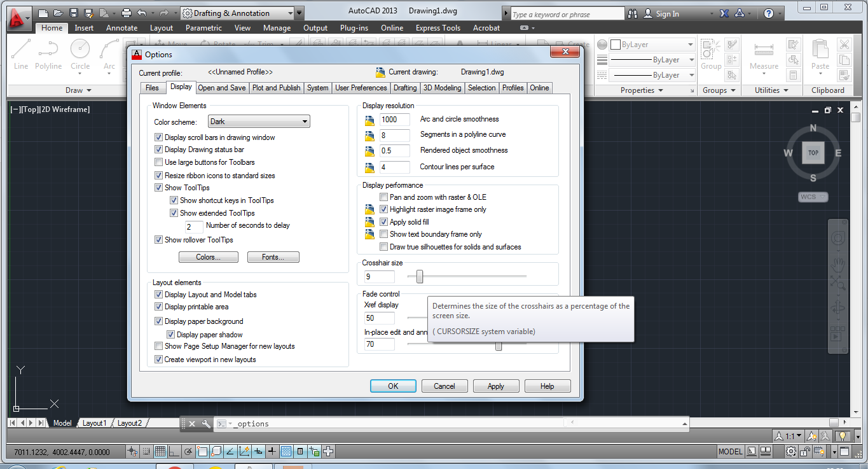The width and height of the screenshot is (868, 469).
Task: Click the Save icon in quick access toolbar
Action: coord(73,13)
